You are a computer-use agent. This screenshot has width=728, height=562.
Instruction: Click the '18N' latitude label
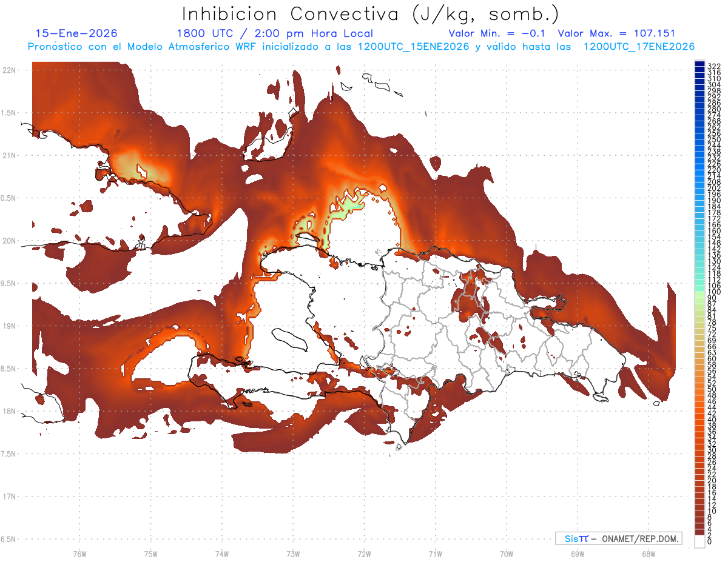tap(9, 411)
